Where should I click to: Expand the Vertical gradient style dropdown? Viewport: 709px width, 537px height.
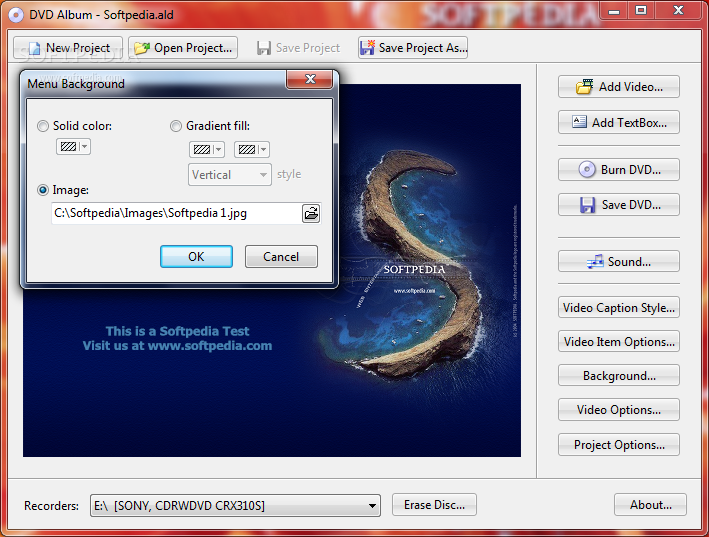(230, 174)
